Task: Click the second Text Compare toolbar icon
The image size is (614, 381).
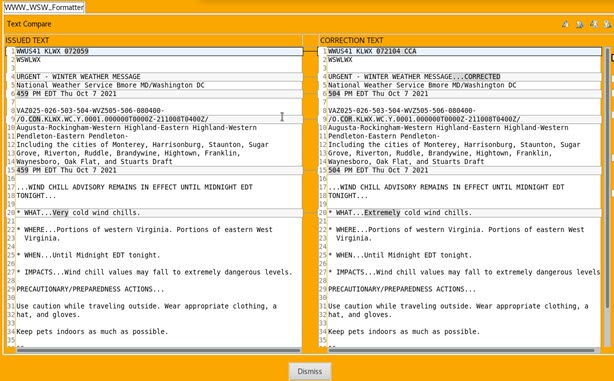Action: 580,24
